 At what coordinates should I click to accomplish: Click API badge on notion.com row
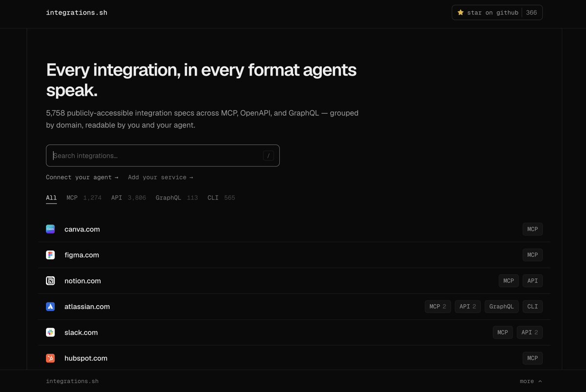(533, 281)
